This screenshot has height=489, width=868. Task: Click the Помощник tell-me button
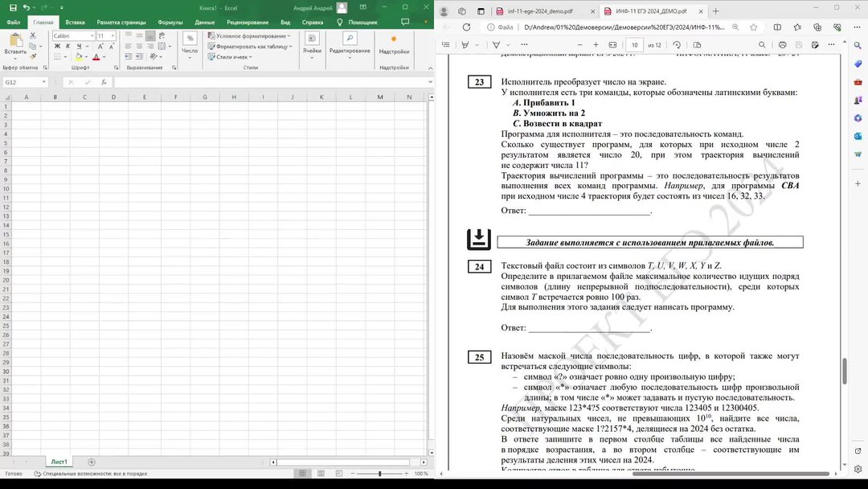(357, 23)
